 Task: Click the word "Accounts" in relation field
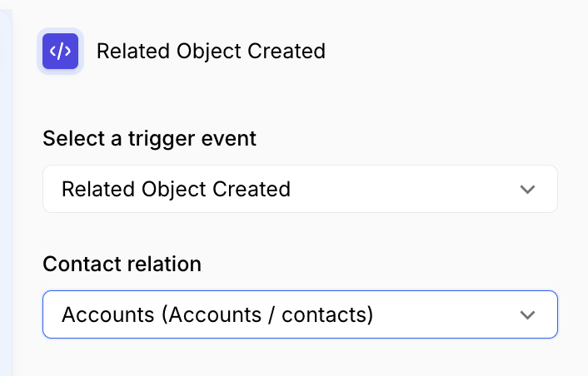(x=107, y=314)
